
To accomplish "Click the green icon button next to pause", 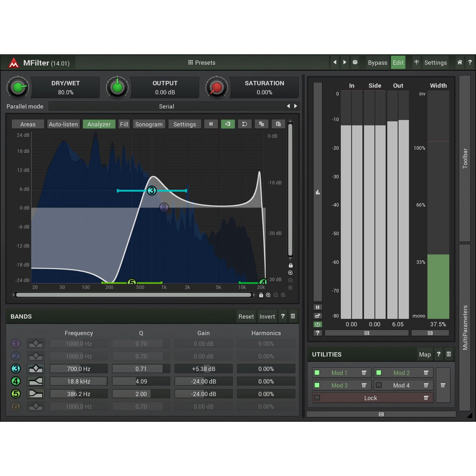I will [x=228, y=124].
